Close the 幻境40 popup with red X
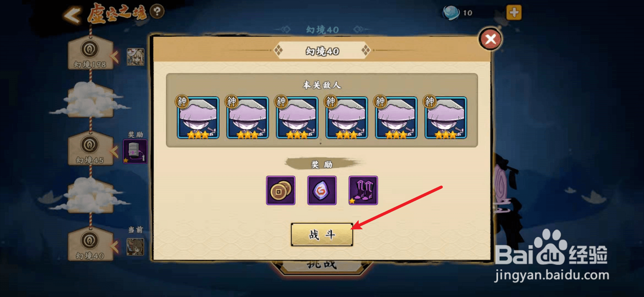The width and height of the screenshot is (644, 297). point(490,39)
